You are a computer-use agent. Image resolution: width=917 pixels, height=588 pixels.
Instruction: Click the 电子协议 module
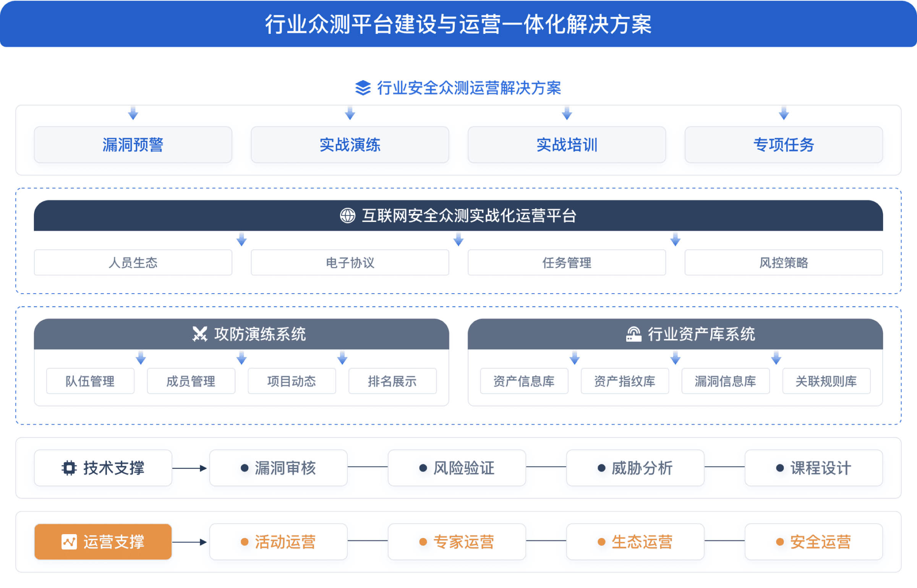[350, 262]
